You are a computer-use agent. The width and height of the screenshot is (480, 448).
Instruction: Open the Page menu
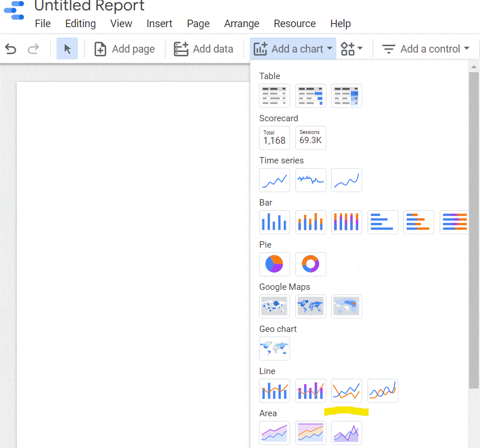point(198,24)
